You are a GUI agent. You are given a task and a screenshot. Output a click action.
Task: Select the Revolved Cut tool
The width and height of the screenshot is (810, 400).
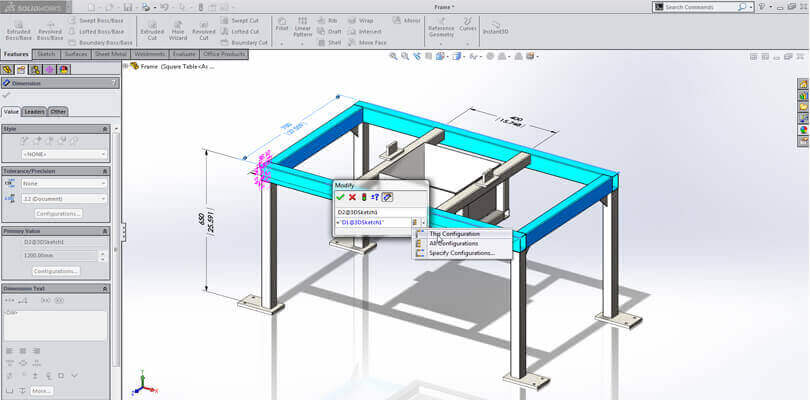204,30
